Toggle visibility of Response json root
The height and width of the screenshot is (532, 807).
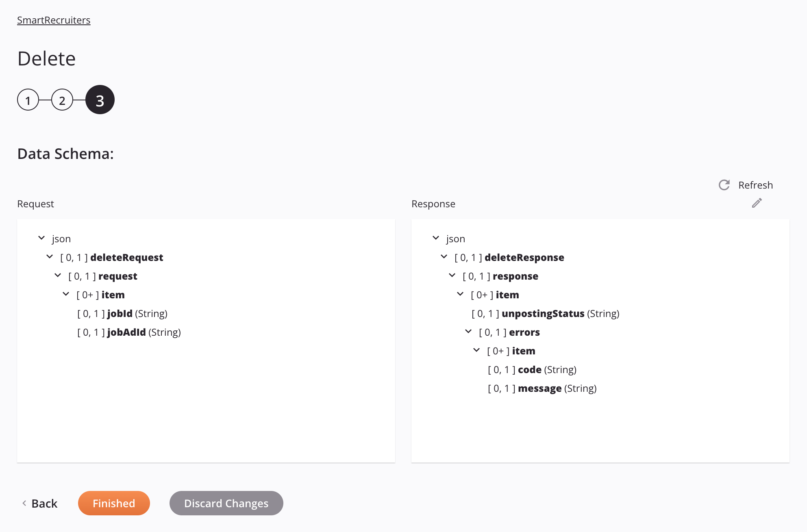tap(435, 237)
